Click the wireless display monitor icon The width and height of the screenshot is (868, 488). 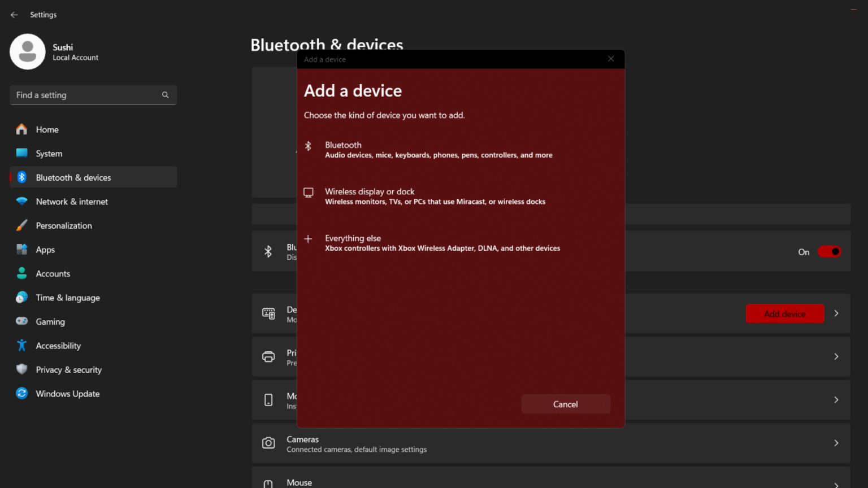pyautogui.click(x=309, y=192)
